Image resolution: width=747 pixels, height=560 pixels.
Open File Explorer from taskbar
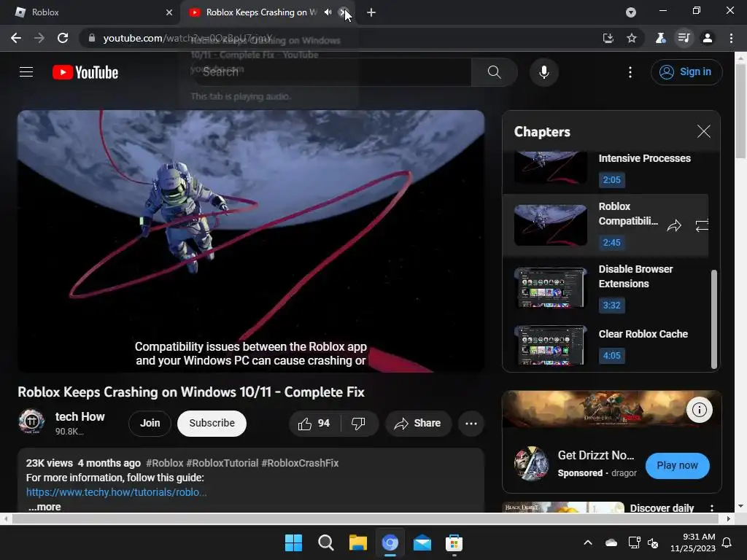(357, 542)
